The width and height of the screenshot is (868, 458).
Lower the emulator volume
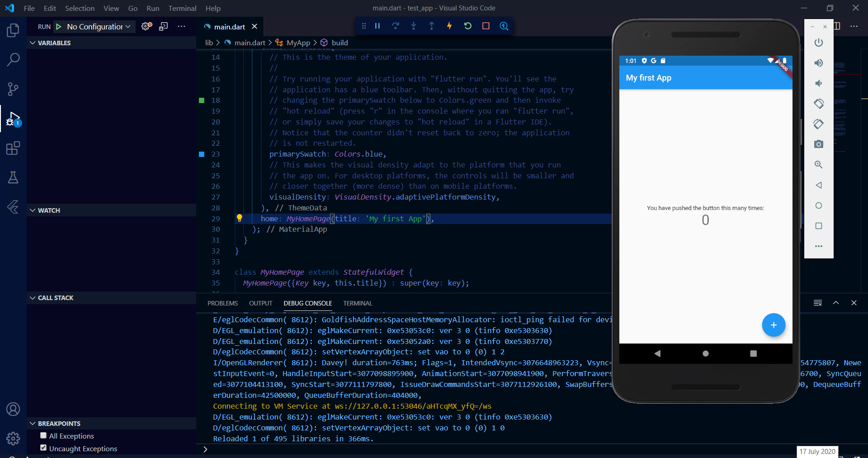pyautogui.click(x=818, y=83)
